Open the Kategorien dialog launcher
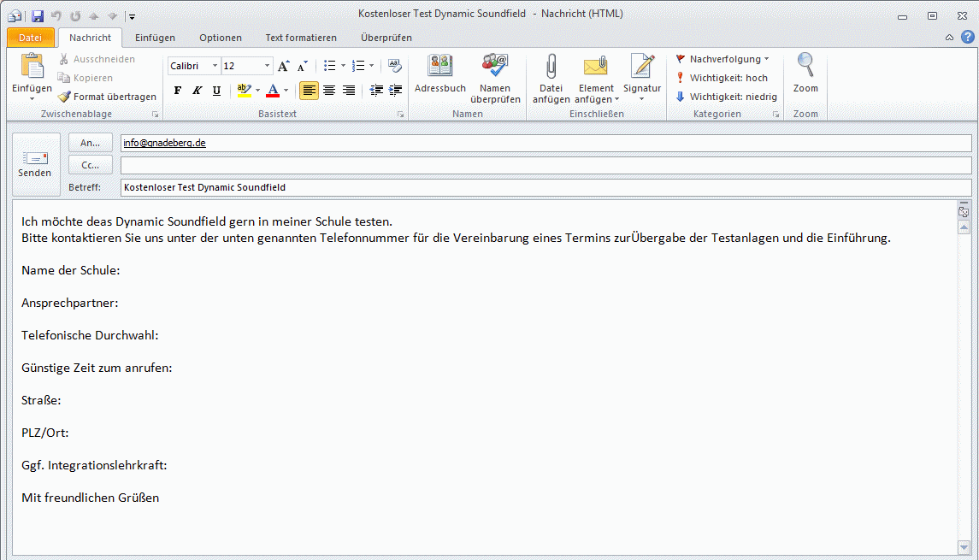Screen dimensions: 979x560 [776, 115]
